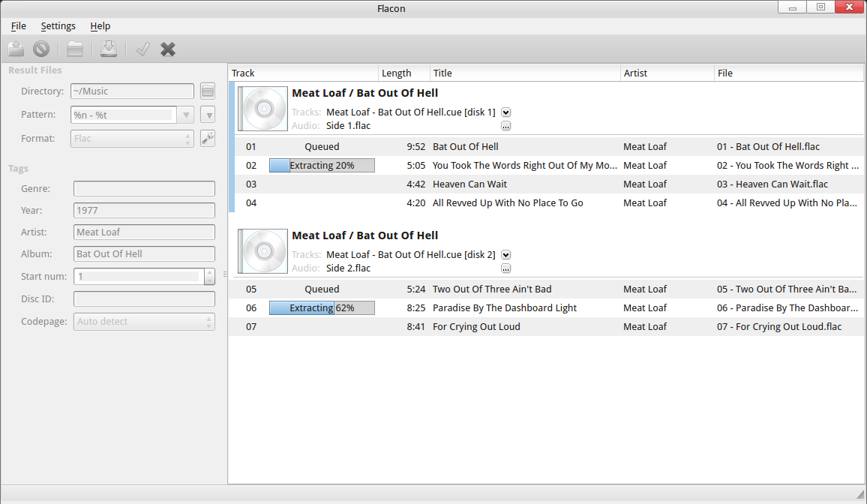This screenshot has height=504, width=867.
Task: Maximize the Flacon window
Action: (820, 7)
